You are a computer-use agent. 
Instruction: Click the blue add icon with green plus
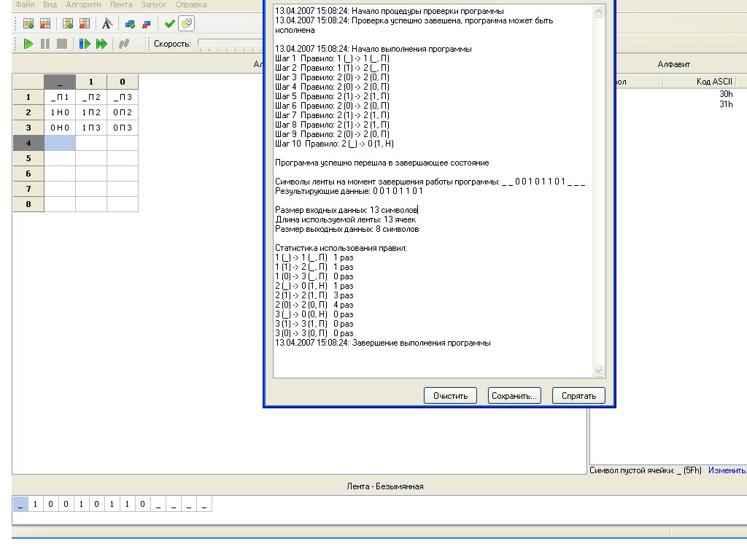(130, 24)
